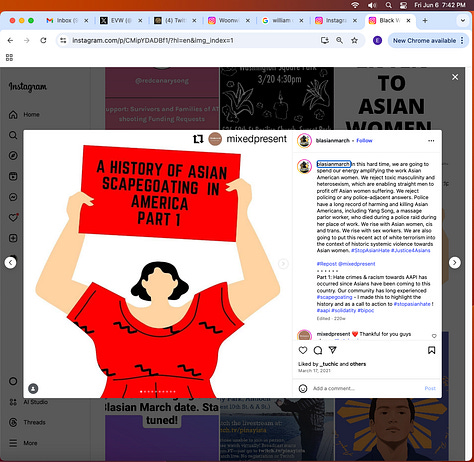Click the Post comment button
The width and height of the screenshot is (474, 462).
tap(430, 388)
